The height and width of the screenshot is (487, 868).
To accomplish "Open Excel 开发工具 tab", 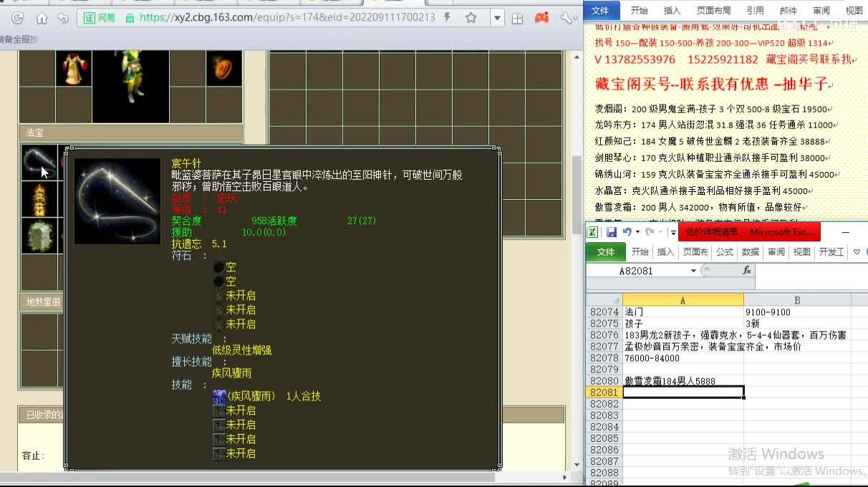I will [831, 252].
